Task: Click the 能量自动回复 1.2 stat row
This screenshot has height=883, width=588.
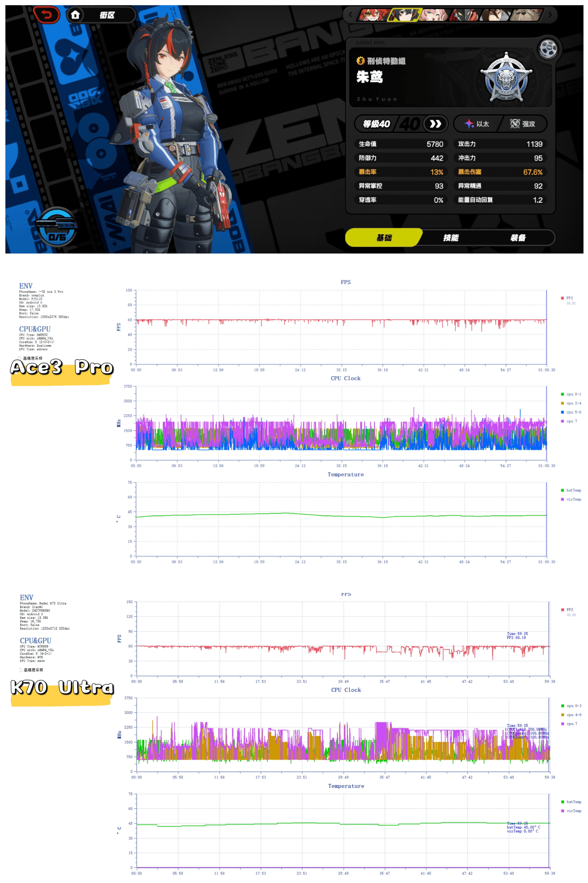Action: pos(500,200)
